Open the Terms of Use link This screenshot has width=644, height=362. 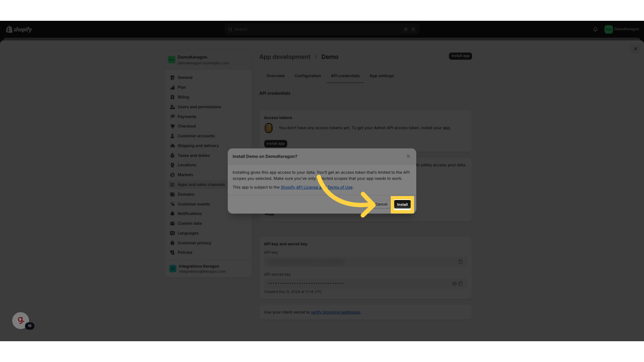coord(340,187)
